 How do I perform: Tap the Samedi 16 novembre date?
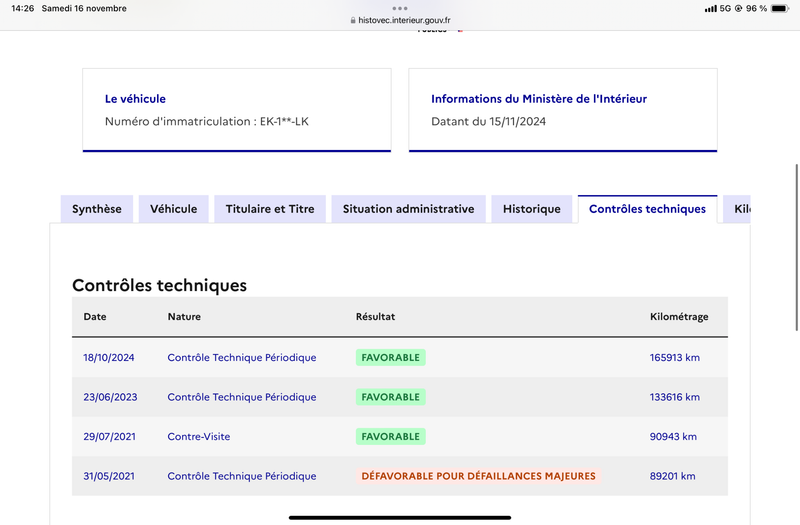(x=84, y=8)
